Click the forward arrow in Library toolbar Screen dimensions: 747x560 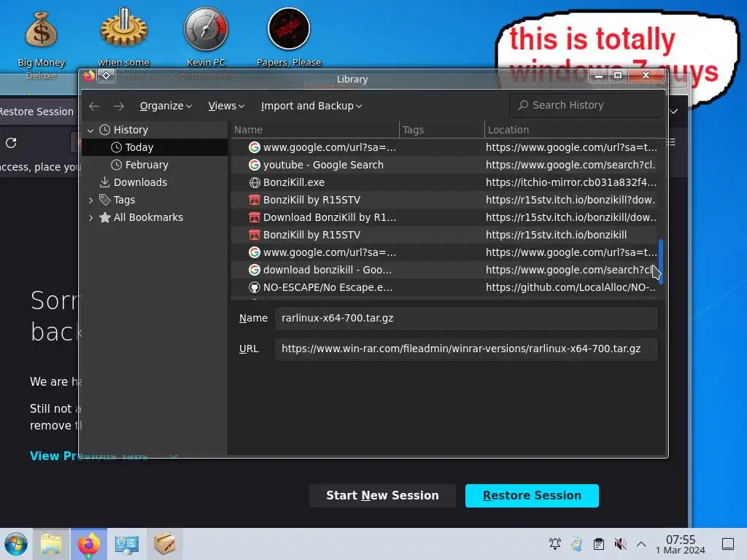pos(119,106)
